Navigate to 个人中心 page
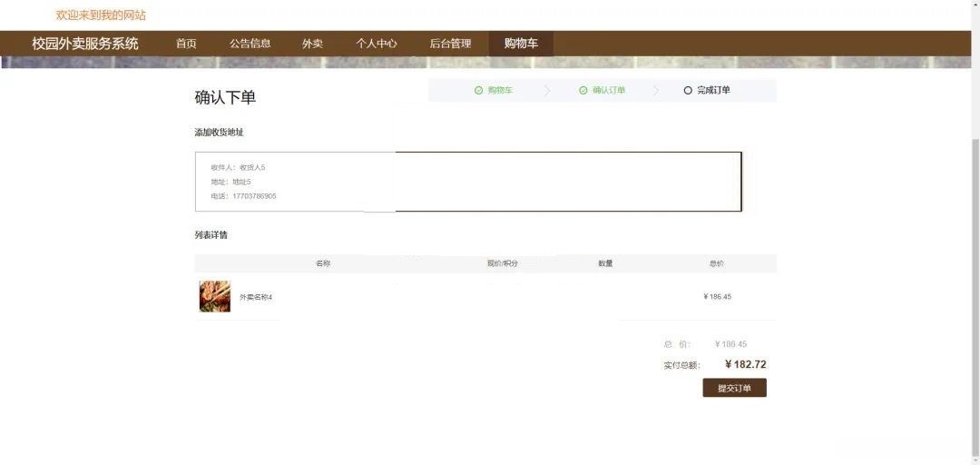The width and height of the screenshot is (980, 465). (x=376, y=44)
